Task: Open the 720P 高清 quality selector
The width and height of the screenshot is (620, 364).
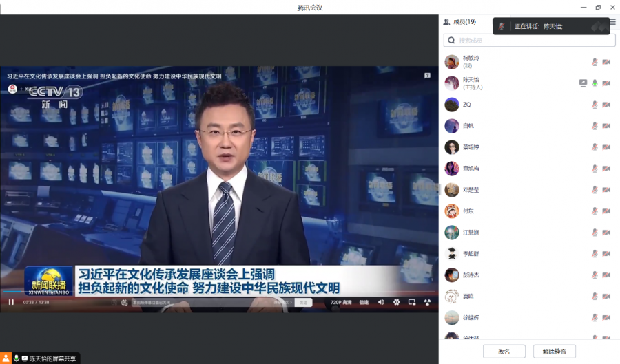Action: click(341, 302)
